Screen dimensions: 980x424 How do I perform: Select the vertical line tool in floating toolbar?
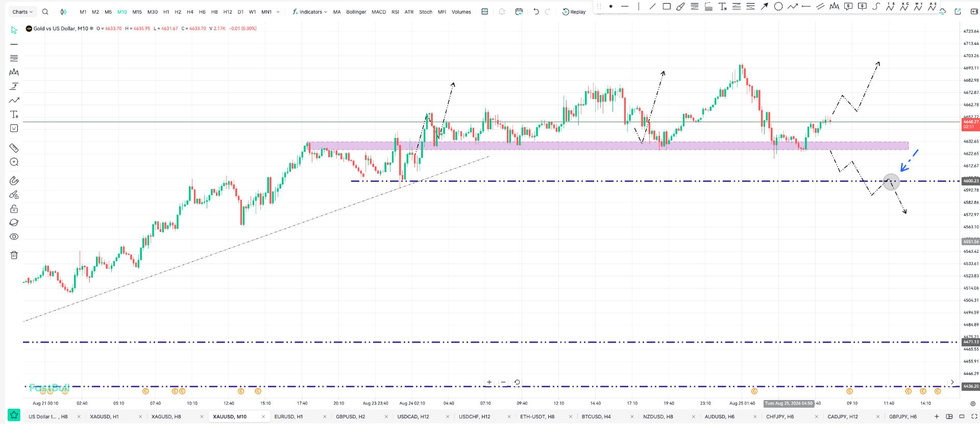pyautogui.click(x=639, y=7)
